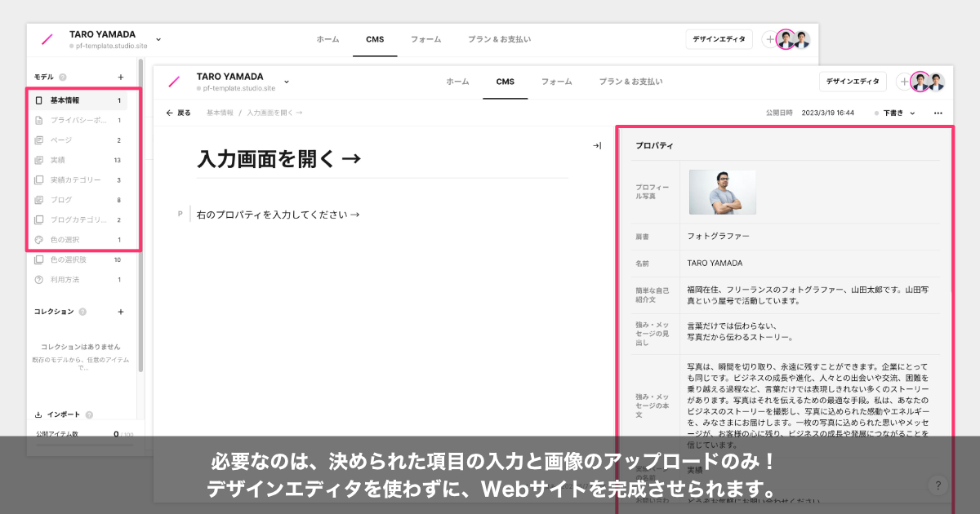Click the help icon next to インポート
This screenshot has width=980, height=514.
pyautogui.click(x=89, y=414)
